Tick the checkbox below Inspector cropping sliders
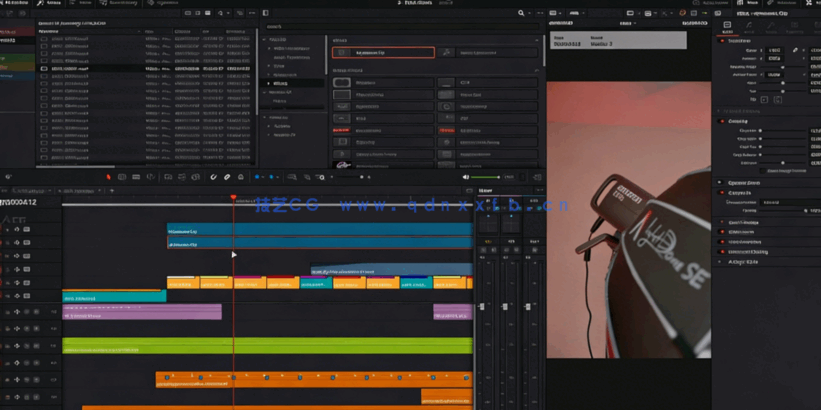The height and width of the screenshot is (410, 821). (x=762, y=171)
